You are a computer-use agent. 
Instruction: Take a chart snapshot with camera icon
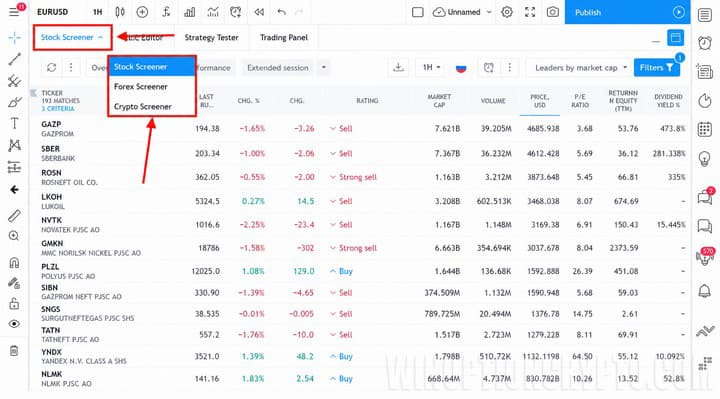click(553, 12)
